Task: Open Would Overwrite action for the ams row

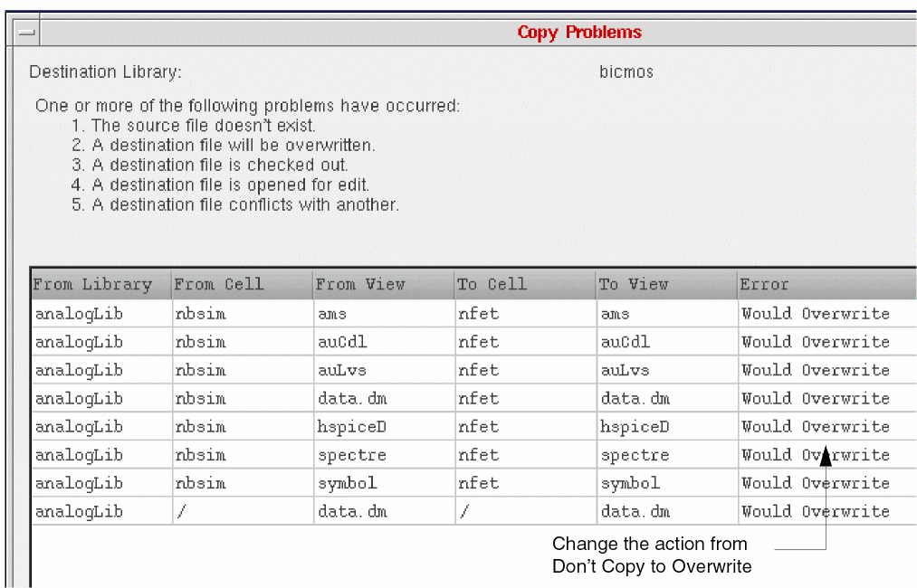Action: tap(816, 314)
